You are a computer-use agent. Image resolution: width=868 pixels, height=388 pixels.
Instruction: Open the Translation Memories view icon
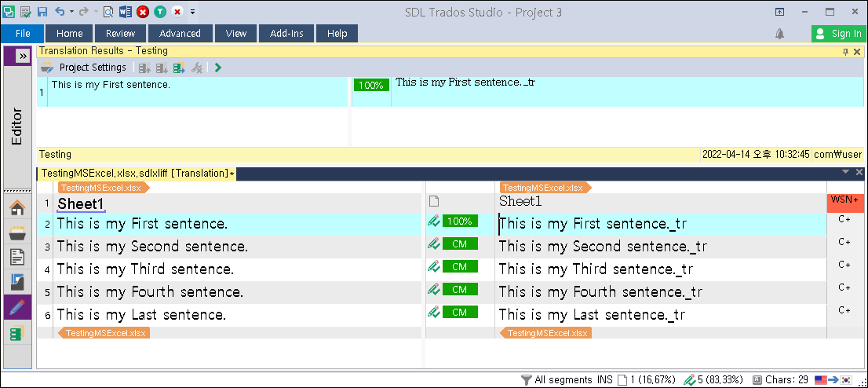[x=18, y=332]
